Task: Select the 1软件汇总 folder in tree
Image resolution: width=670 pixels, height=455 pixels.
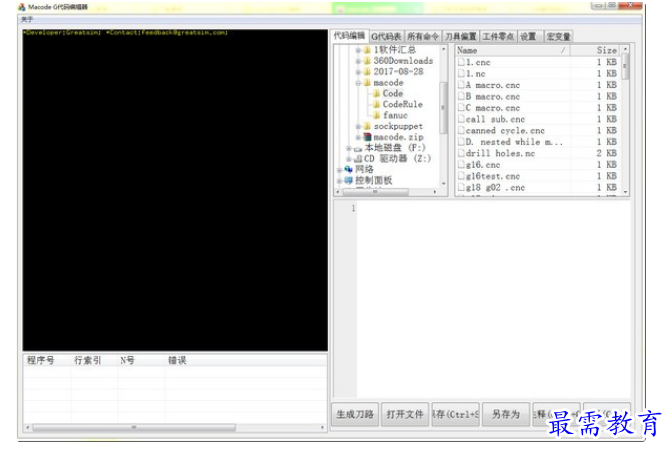Action: pyautogui.click(x=394, y=50)
